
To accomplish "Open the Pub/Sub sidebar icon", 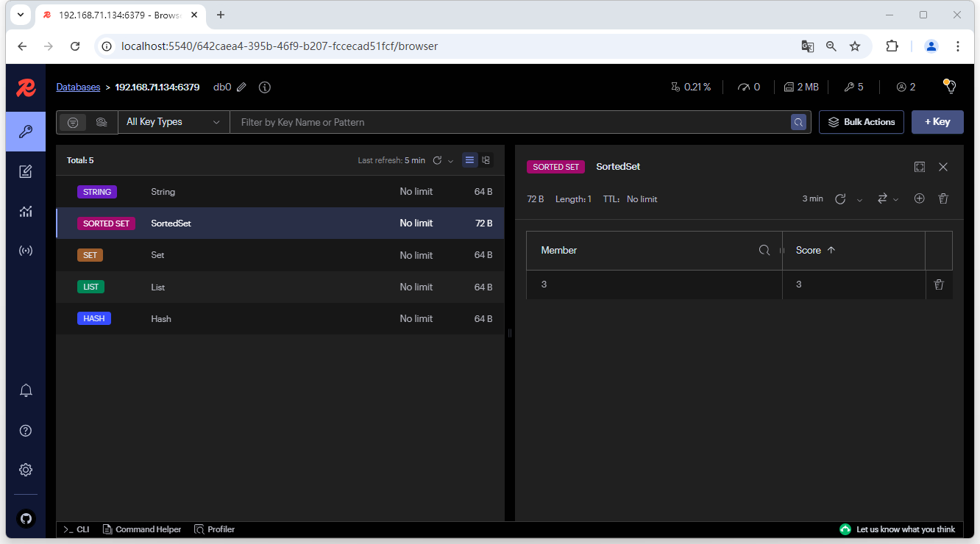I will (26, 251).
